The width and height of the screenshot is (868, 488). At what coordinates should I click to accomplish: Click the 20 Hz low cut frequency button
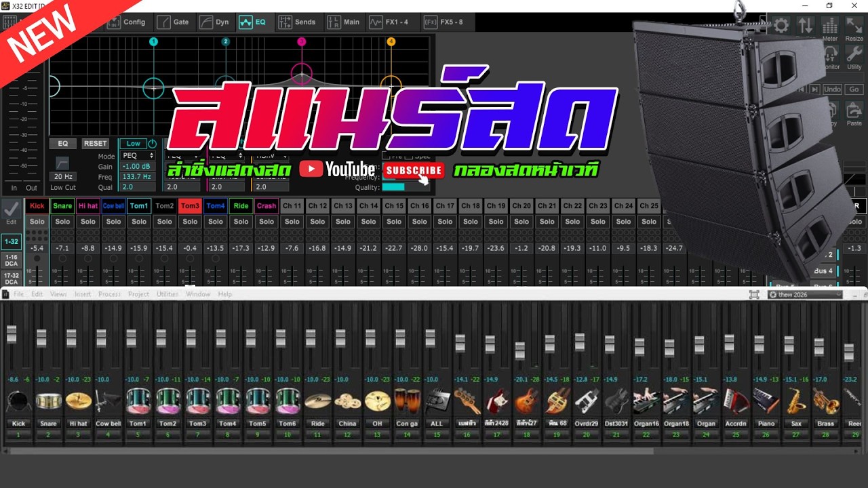pyautogui.click(x=63, y=177)
